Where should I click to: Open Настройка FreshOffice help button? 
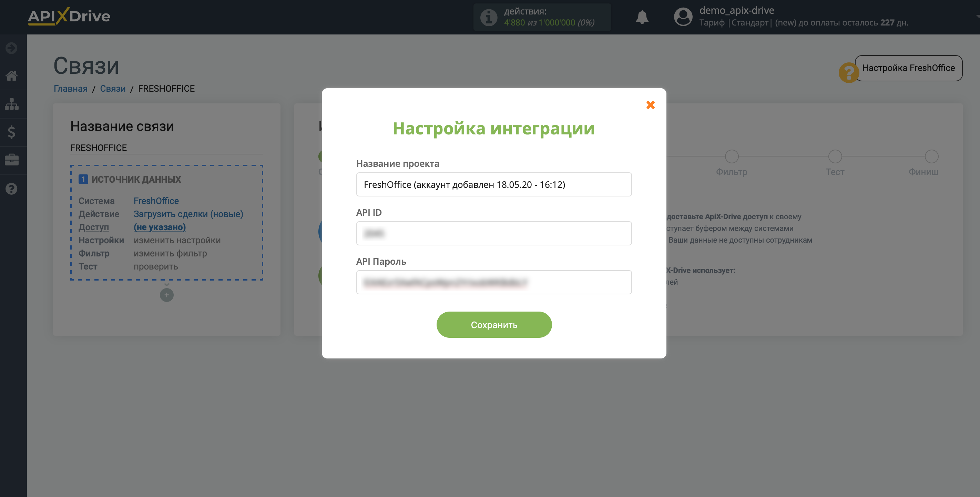(908, 68)
